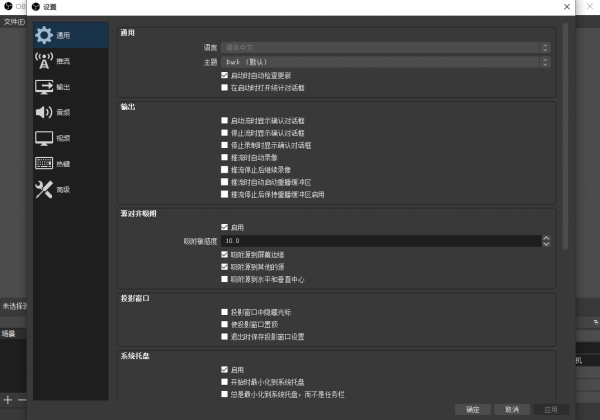
Task: Open the 热键 (Hotkeys) keyboard icon
Action: (44, 163)
